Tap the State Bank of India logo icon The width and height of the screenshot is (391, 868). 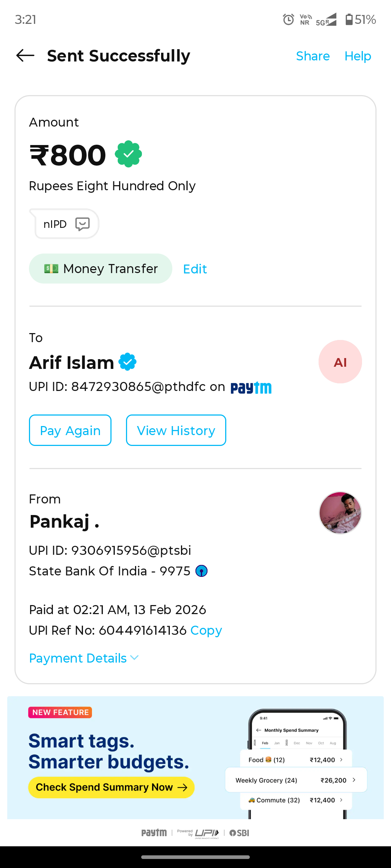pyautogui.click(x=201, y=571)
